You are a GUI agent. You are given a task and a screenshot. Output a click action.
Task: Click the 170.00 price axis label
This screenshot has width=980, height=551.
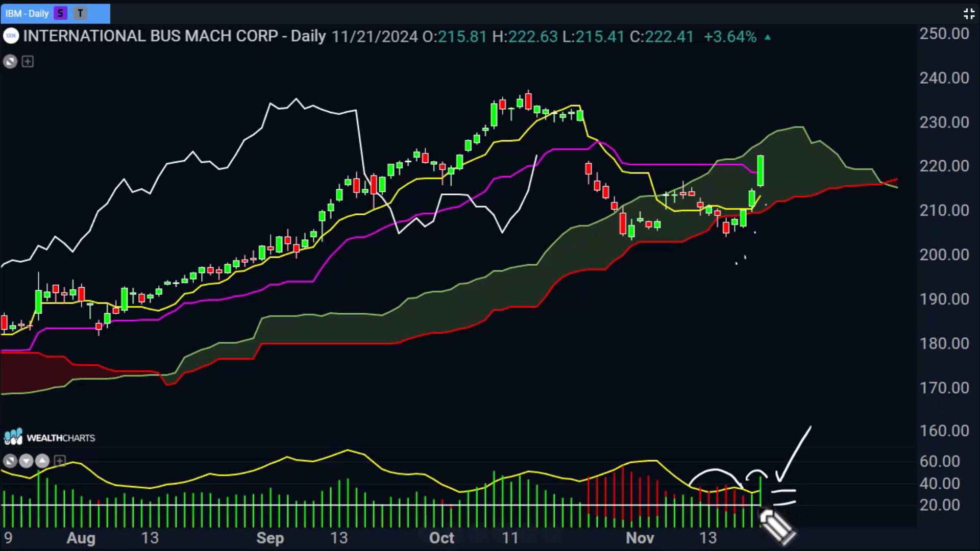(x=944, y=388)
